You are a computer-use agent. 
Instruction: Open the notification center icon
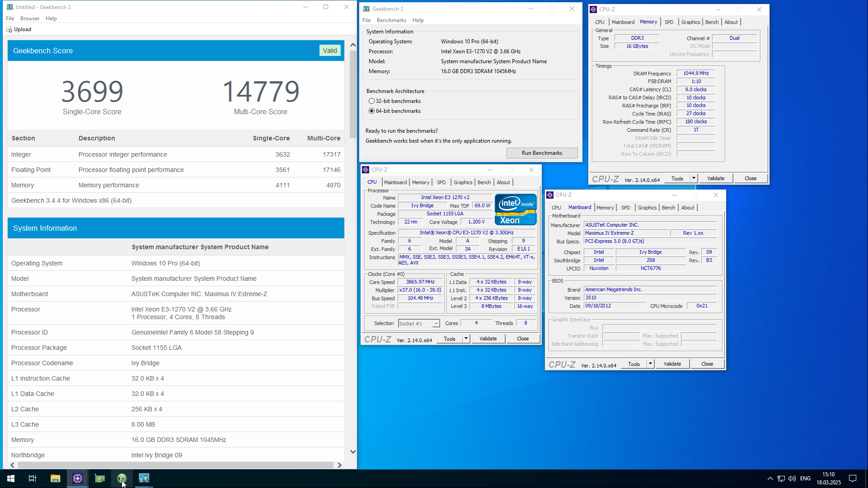pos(853,479)
